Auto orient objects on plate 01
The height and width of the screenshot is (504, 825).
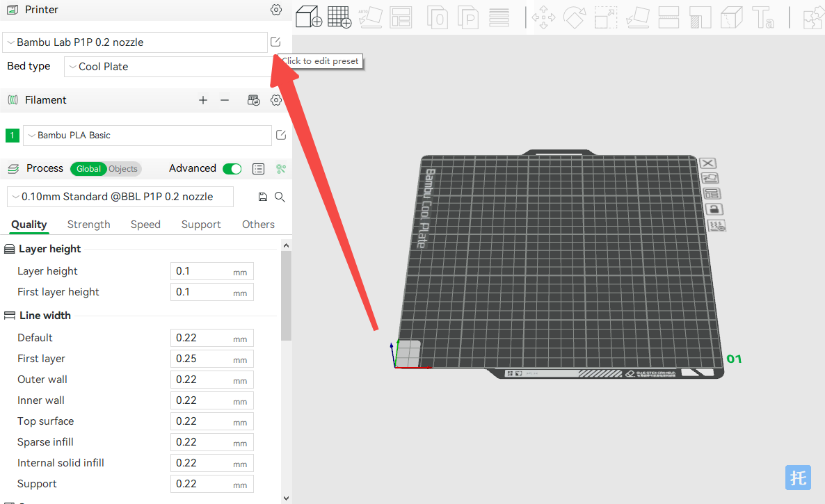tap(710, 179)
